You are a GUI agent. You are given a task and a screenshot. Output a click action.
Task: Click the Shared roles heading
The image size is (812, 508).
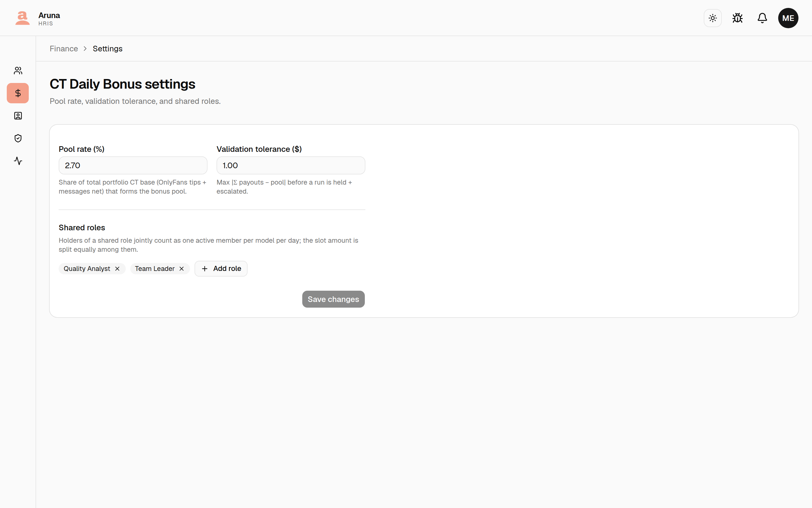coord(82,227)
